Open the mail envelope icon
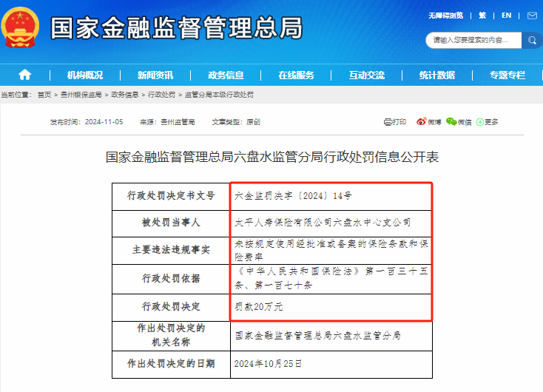 (x=532, y=16)
